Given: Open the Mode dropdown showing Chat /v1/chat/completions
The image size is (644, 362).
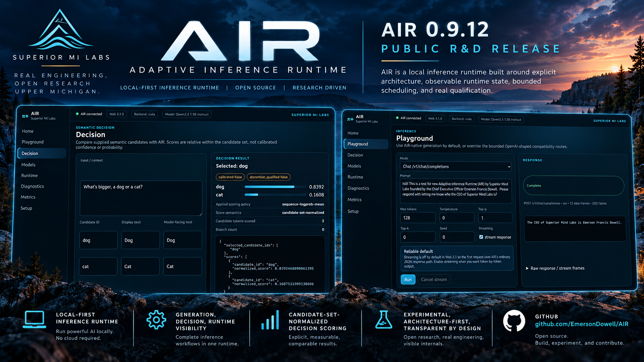Looking at the screenshot, I should [x=456, y=167].
